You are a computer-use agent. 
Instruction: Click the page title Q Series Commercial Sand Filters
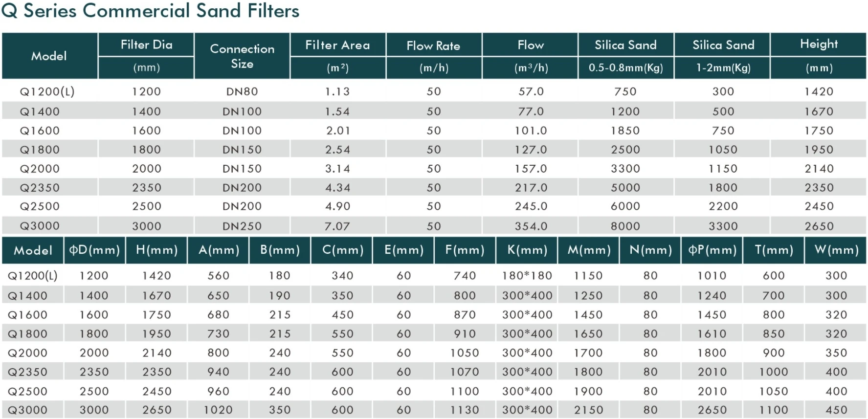pos(150,11)
